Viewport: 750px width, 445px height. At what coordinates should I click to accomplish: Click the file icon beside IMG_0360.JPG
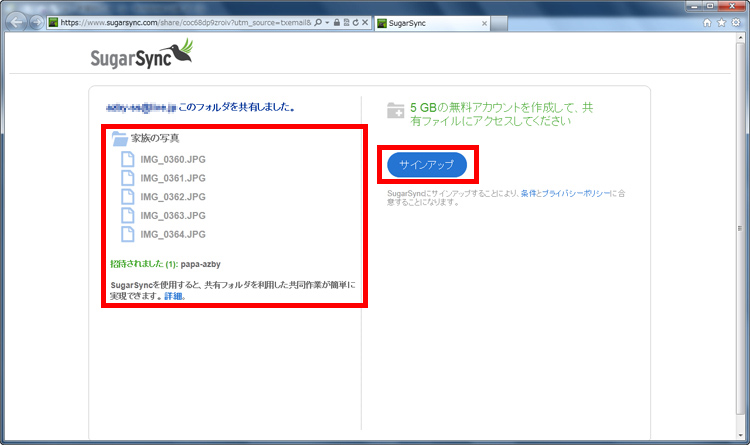click(128, 159)
